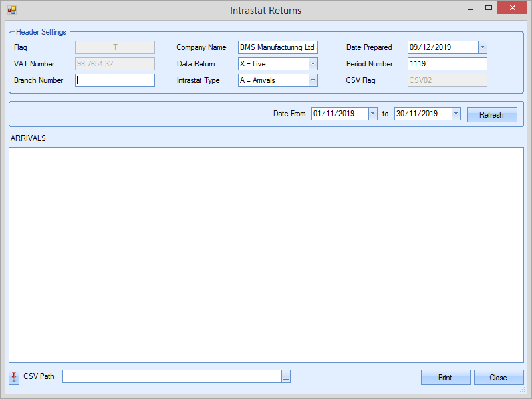532x399 pixels.
Task: Click the Print button
Action: [x=445, y=377]
